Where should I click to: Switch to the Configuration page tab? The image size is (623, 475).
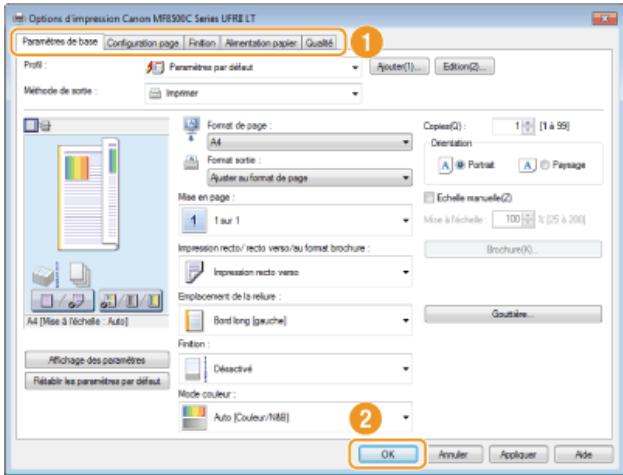143,43
